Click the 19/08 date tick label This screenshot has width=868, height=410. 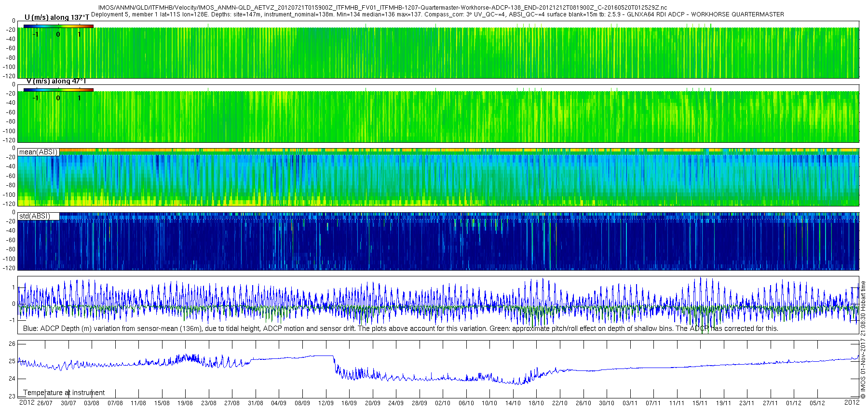click(x=185, y=403)
